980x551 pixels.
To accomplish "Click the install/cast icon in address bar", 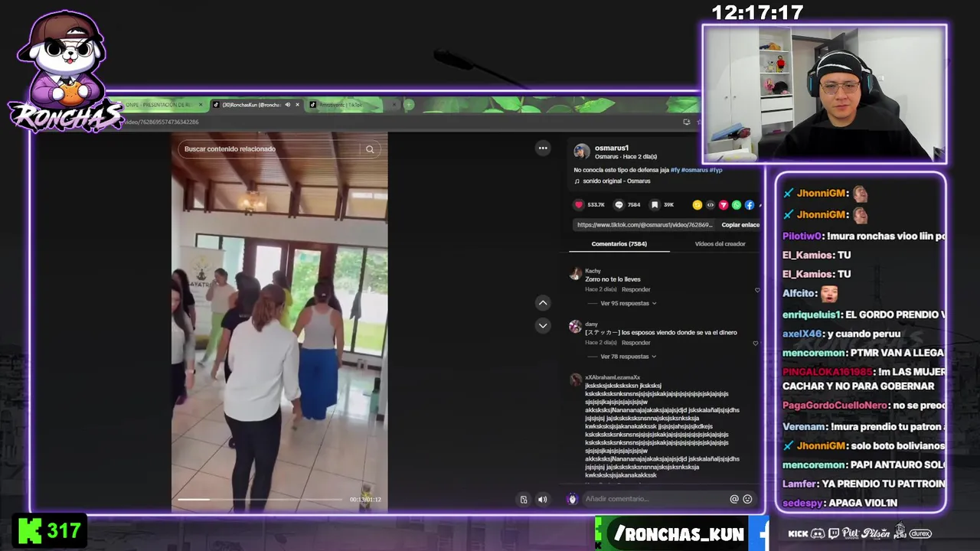I will (686, 122).
